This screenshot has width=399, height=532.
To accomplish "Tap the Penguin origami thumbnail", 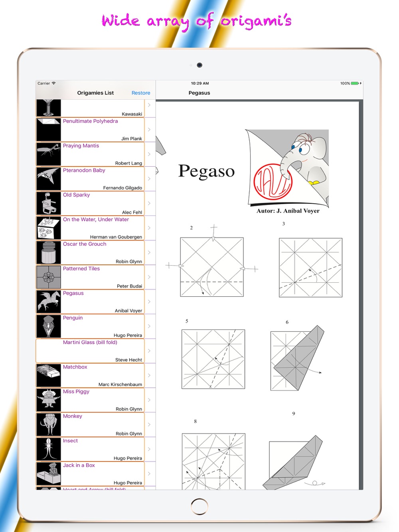I will coord(49,327).
